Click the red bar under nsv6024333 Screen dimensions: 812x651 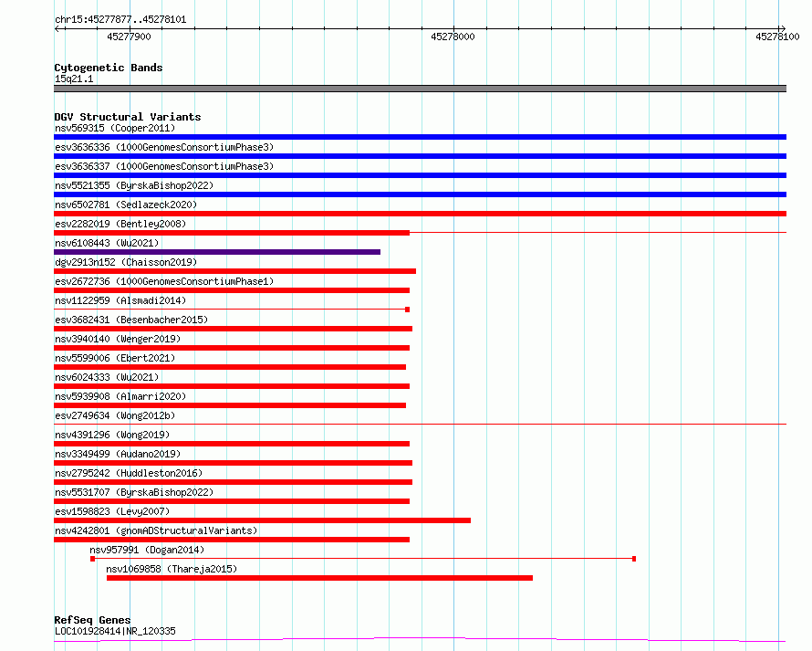point(232,386)
